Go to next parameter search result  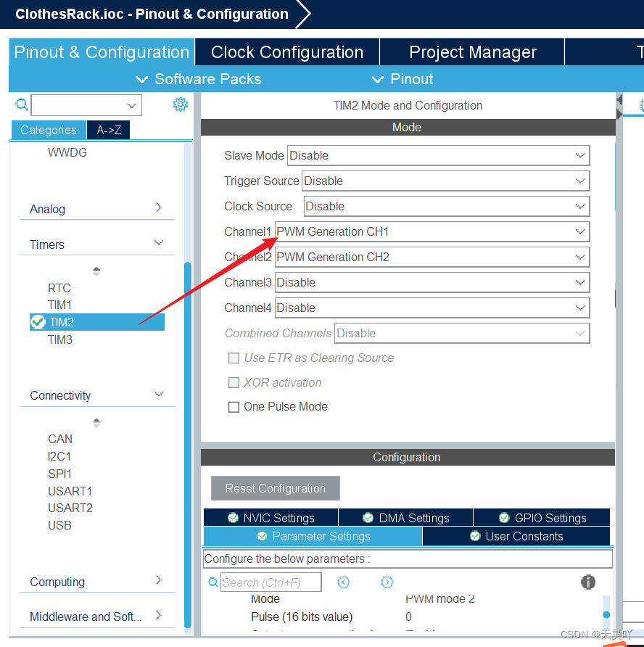387,582
